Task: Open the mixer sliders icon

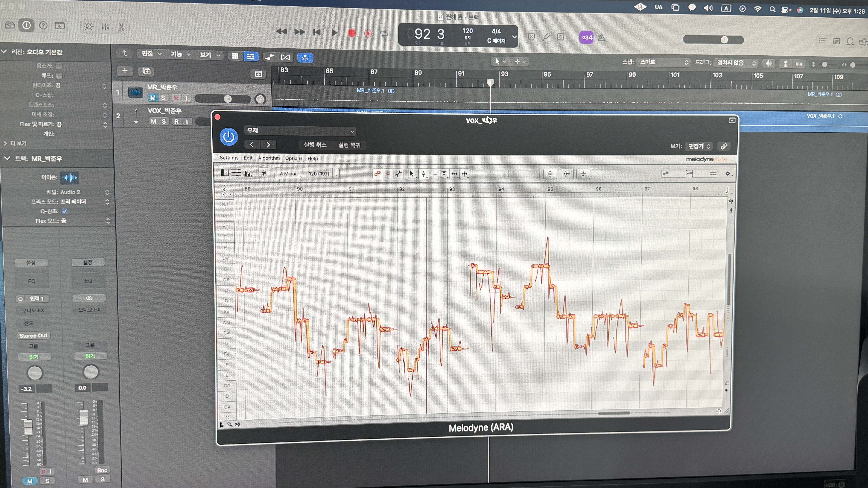Action: [x=105, y=27]
